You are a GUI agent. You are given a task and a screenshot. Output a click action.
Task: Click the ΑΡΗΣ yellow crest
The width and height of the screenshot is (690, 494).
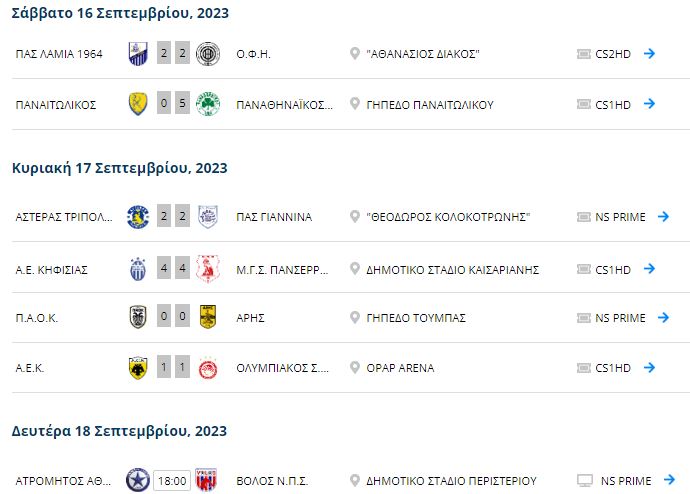(x=208, y=317)
